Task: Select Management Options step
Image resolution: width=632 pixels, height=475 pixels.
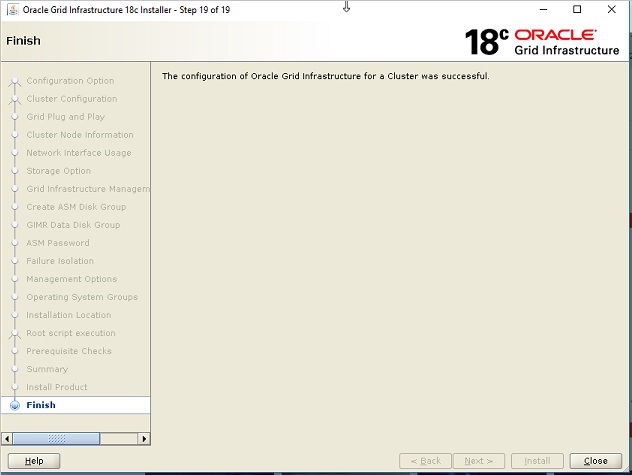Action: [x=72, y=279]
